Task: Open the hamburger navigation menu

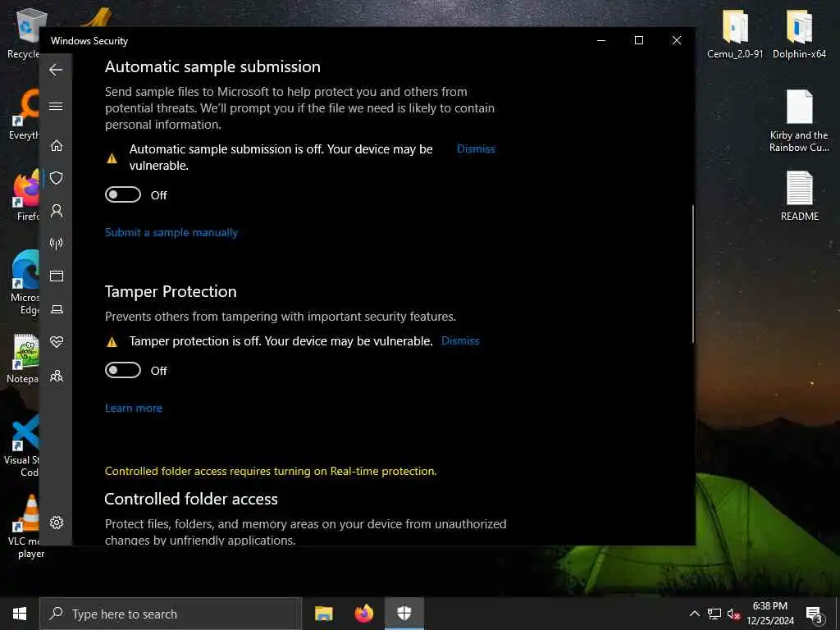Action: pos(56,106)
